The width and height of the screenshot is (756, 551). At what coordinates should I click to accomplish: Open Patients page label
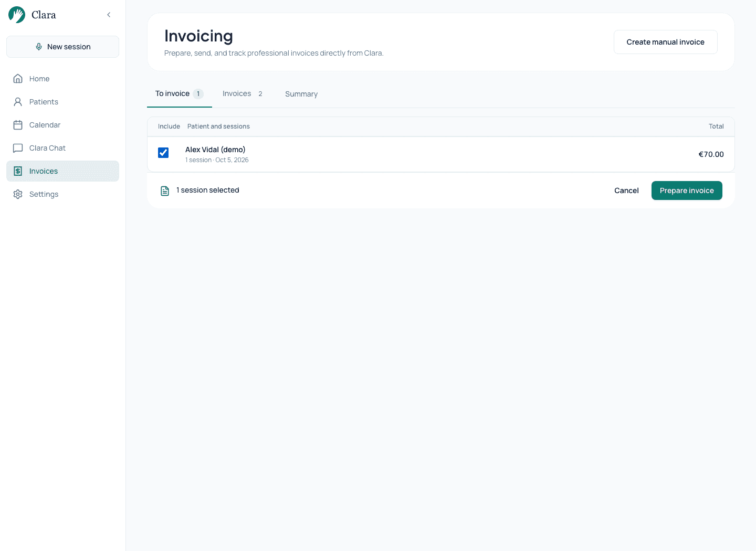coord(44,102)
